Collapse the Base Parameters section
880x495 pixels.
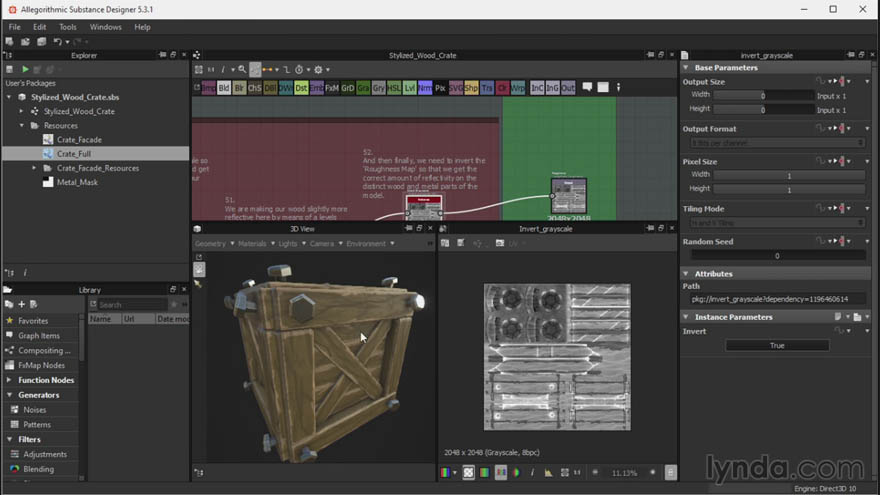pos(686,67)
